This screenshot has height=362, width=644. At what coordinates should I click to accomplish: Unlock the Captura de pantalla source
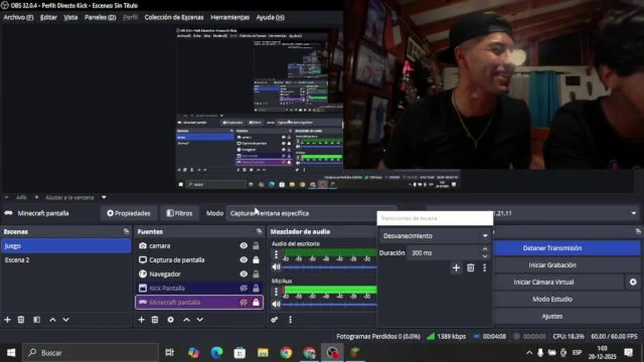pos(256,260)
